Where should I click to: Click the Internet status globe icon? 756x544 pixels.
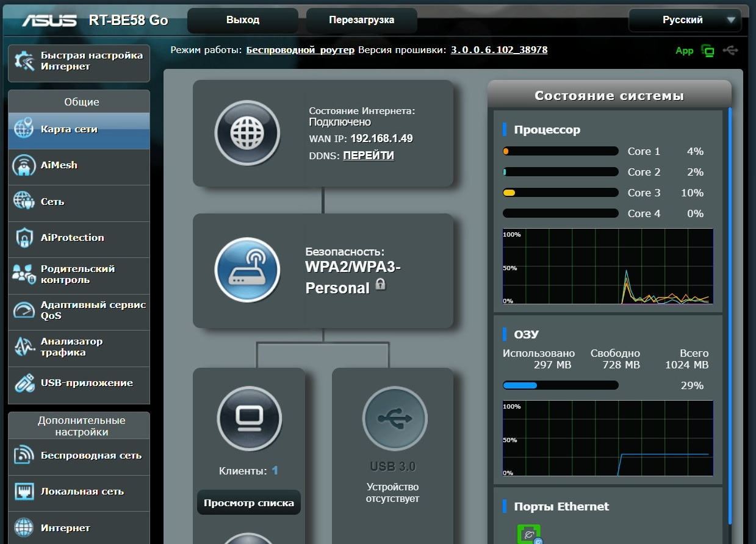click(247, 133)
